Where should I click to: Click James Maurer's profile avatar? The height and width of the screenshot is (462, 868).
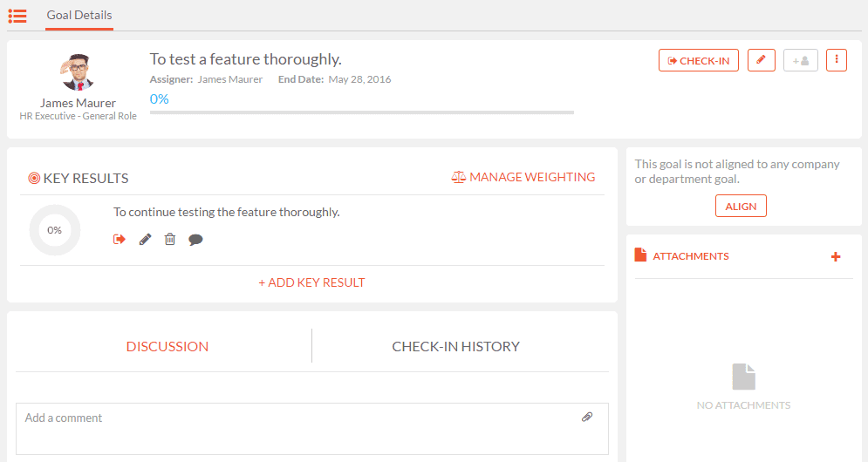coord(78,72)
